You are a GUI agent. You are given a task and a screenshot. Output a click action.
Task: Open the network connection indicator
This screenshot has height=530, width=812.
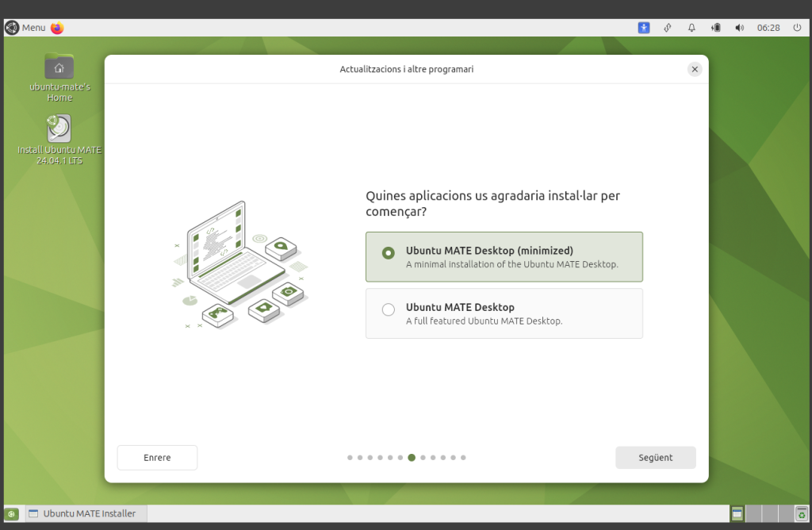(668, 28)
